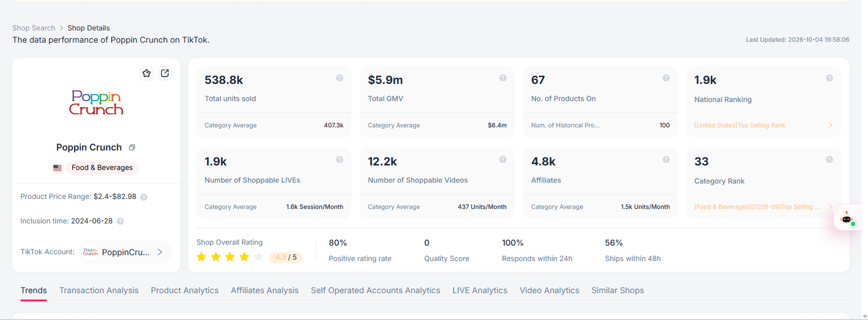Open help icon on National Ranking card

(829, 78)
